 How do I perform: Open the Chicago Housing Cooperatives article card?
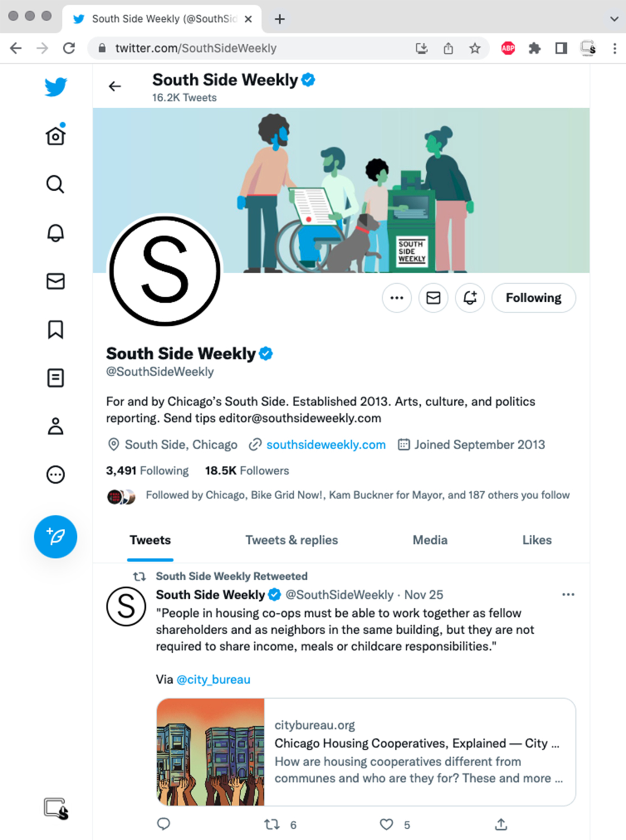coord(366,752)
